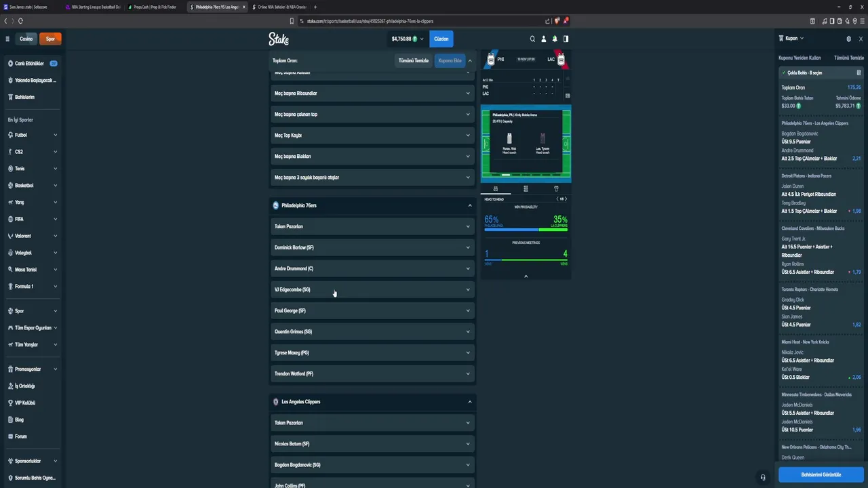
Task: Expand the Valorant sidebar item
Action: (x=32, y=236)
